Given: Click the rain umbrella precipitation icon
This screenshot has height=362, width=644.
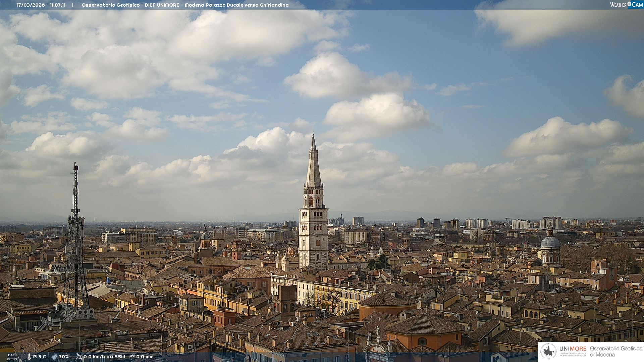Looking at the screenshot, I should (132, 357).
